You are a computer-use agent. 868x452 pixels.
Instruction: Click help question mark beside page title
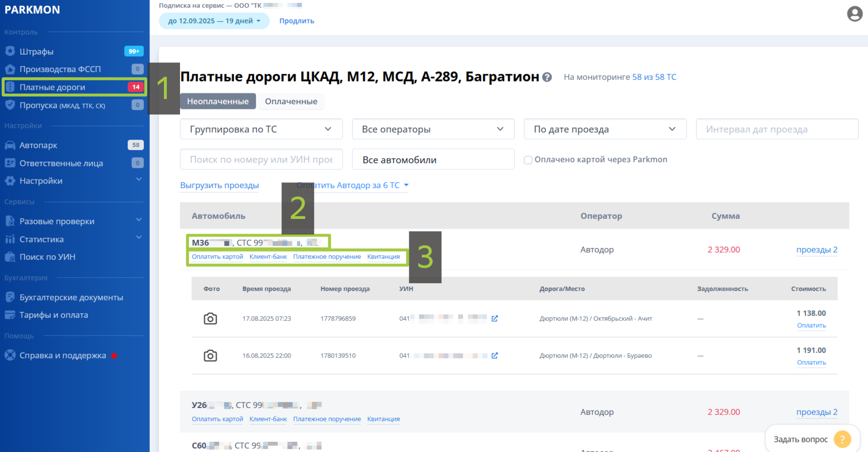click(x=547, y=77)
